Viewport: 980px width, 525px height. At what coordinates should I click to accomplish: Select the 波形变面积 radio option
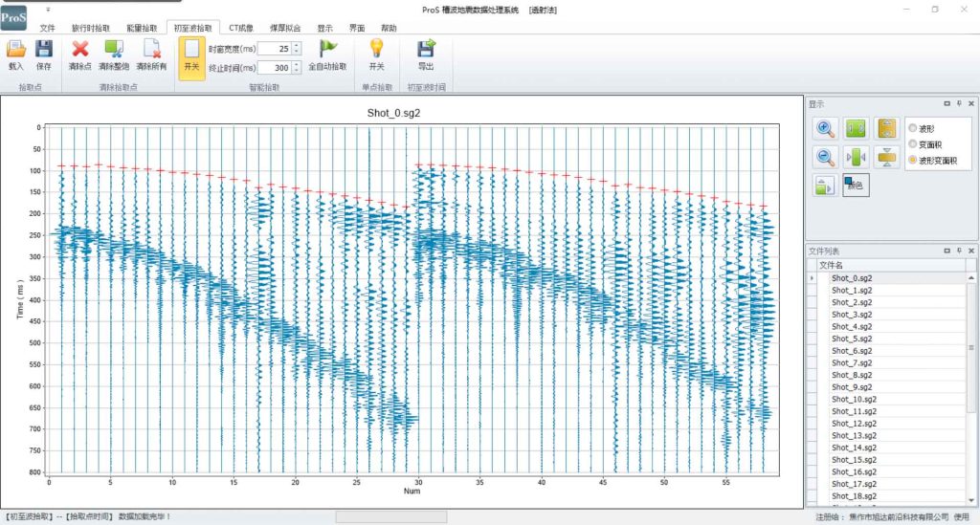point(932,161)
